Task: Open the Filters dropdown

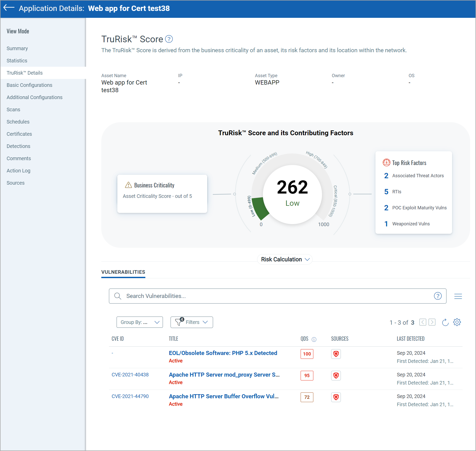Action: tap(191, 322)
